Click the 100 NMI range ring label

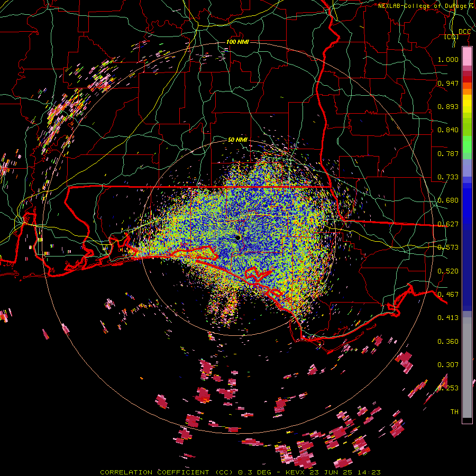237,42
